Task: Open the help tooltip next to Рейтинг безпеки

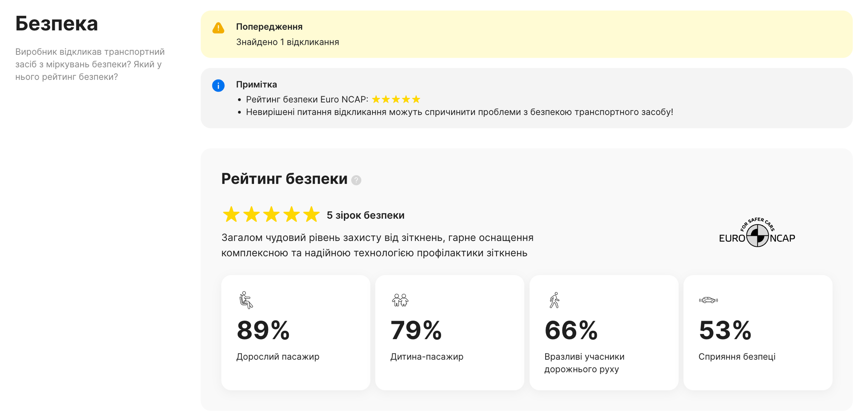Action: click(x=356, y=181)
